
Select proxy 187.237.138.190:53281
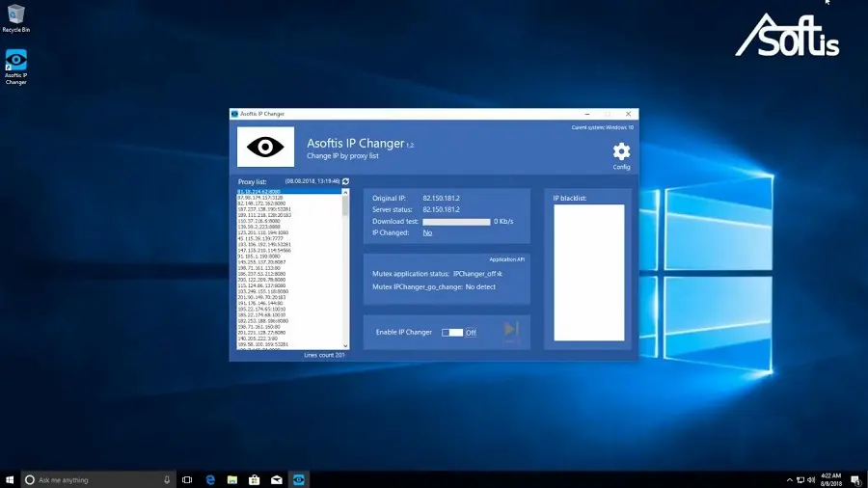pos(264,209)
